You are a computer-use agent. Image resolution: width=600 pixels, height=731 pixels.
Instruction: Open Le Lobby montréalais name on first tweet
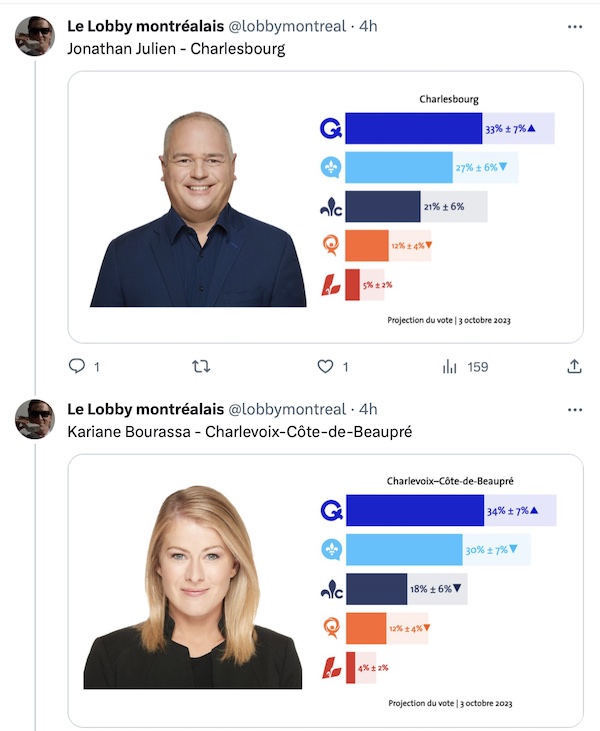coord(145,27)
